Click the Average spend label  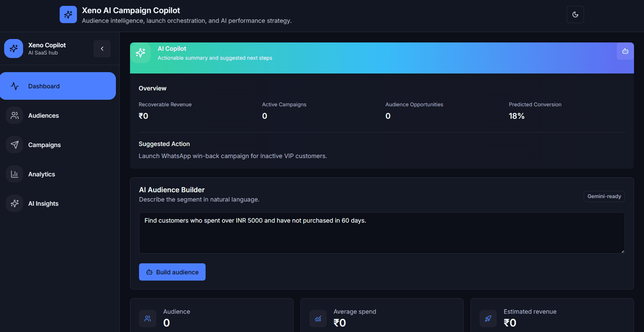355,312
